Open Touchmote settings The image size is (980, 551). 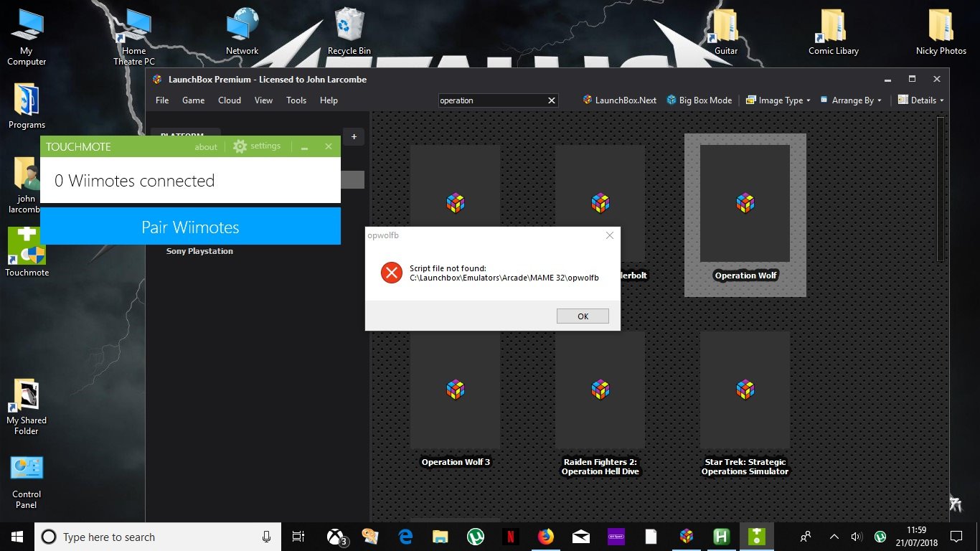click(x=257, y=146)
